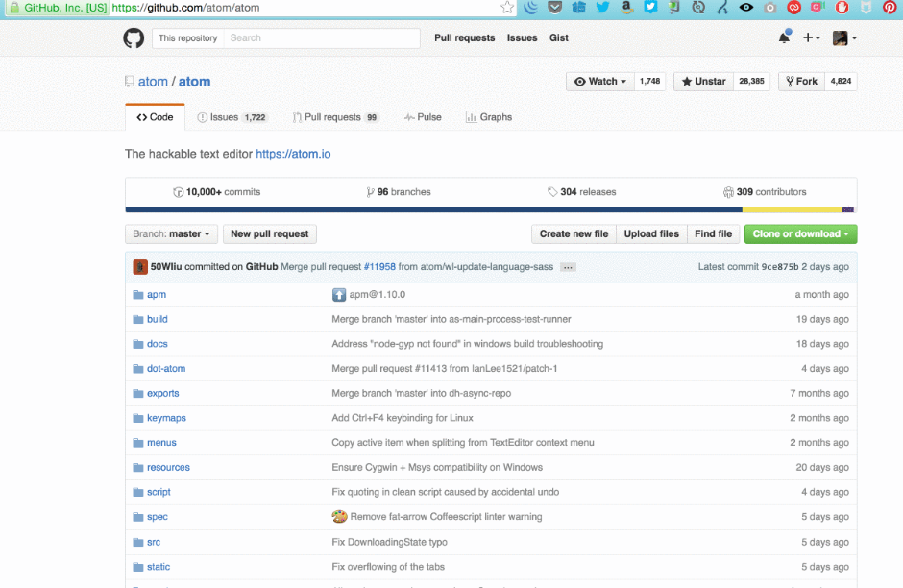
Task: Click the New pull request button
Action: click(270, 233)
